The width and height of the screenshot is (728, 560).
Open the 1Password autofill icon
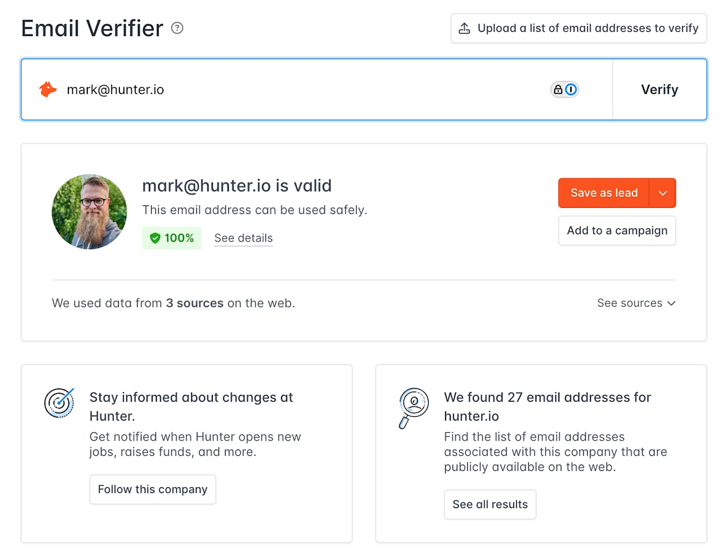tap(571, 89)
